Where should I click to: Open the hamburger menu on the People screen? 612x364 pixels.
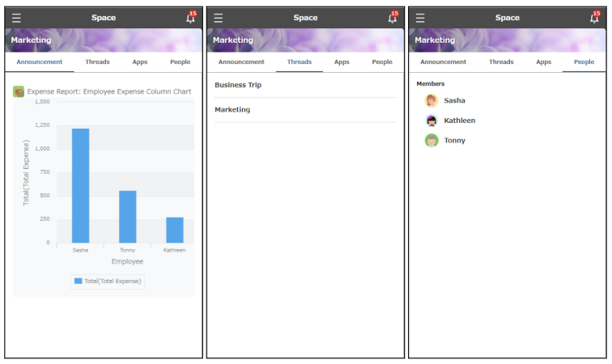[420, 18]
